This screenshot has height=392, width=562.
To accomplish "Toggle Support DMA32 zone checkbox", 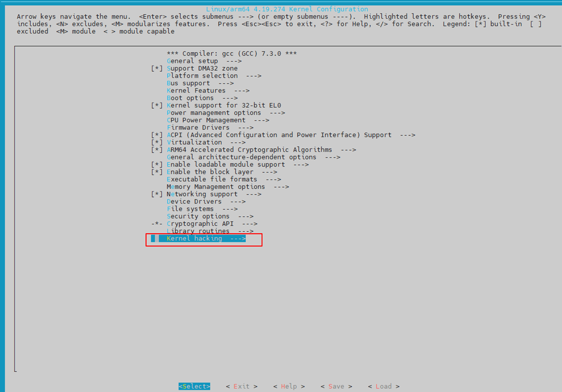I will tap(157, 68).
